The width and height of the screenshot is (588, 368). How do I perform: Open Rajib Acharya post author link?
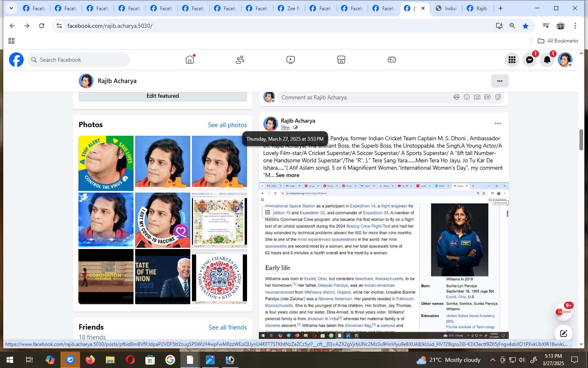[x=298, y=121]
